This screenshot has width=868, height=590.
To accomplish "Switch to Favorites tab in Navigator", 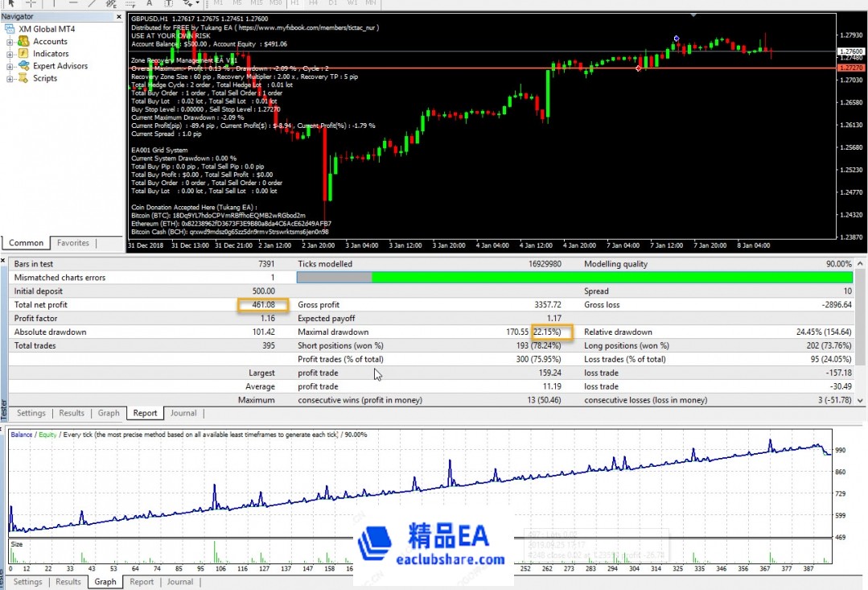I will click(73, 242).
